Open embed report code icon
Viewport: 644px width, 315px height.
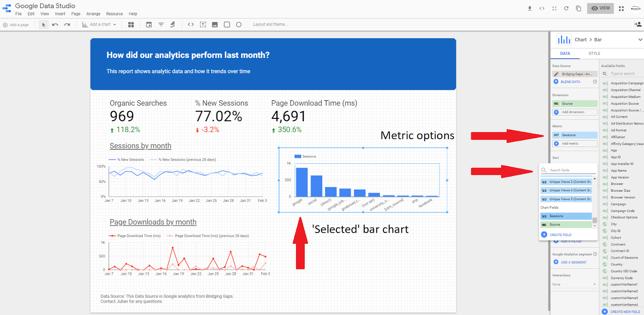(542, 8)
